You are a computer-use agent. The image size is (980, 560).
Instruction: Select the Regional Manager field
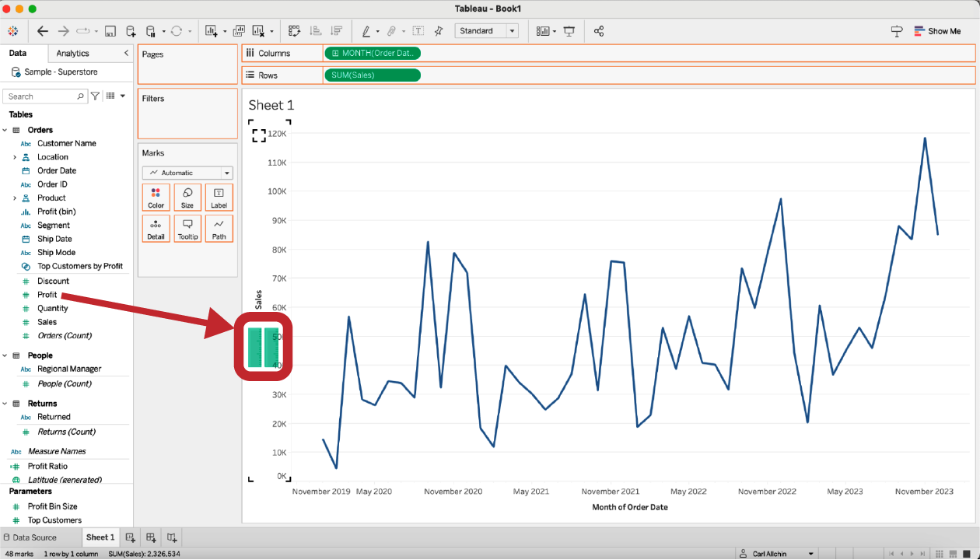coord(69,369)
